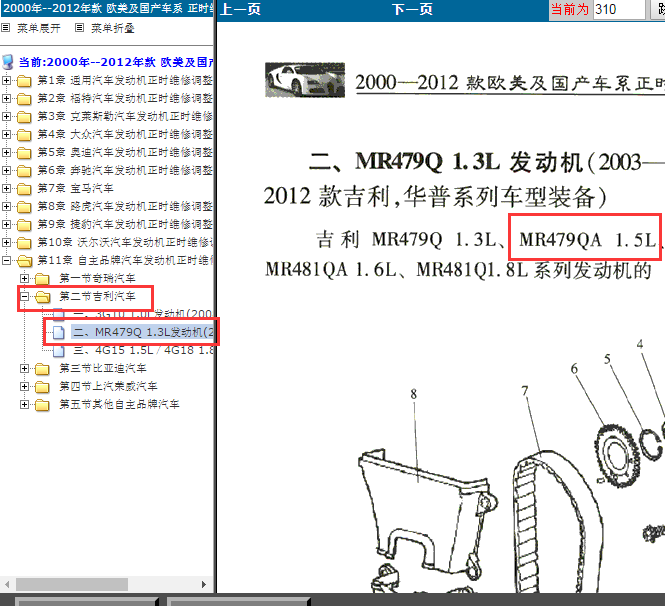Image resolution: width=665 pixels, height=606 pixels.
Task: Click right arrow of tree horizontal scrollbar
Action: pyautogui.click(x=204, y=584)
